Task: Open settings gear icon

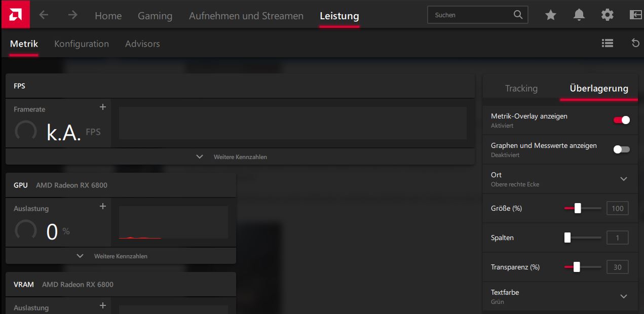Action: coord(607,15)
